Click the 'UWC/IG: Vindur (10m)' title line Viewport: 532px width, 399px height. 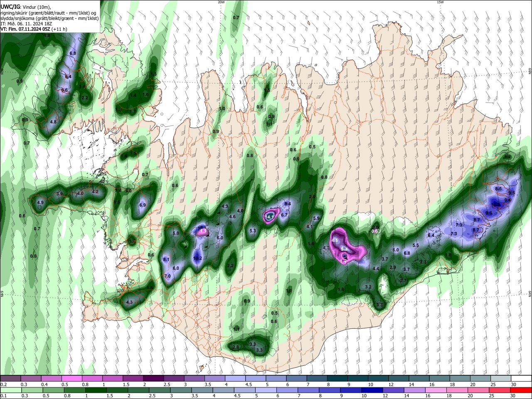pos(26,7)
